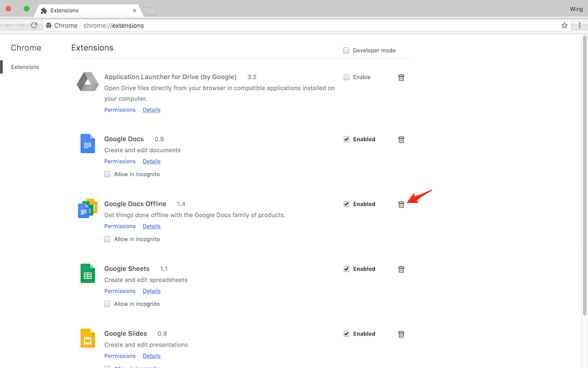This screenshot has width=588, height=368.
Task: Remove Google Sheets using its trash icon
Action: click(x=401, y=269)
